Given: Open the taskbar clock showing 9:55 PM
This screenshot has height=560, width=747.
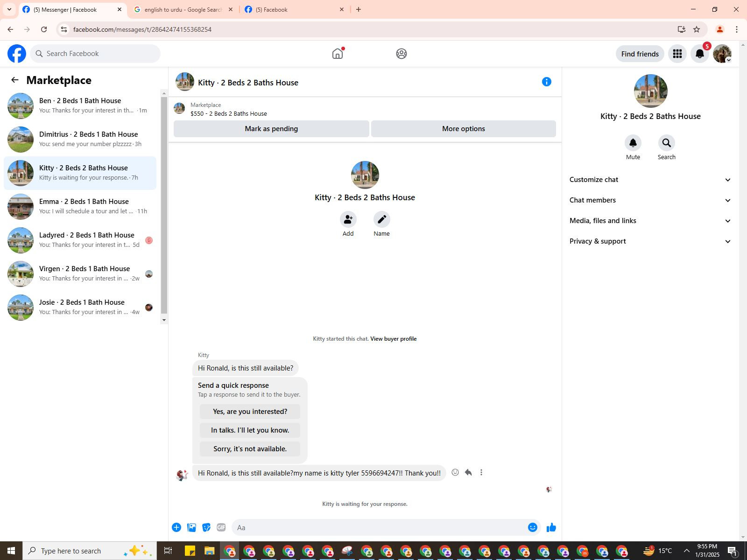Looking at the screenshot, I should click(x=707, y=551).
